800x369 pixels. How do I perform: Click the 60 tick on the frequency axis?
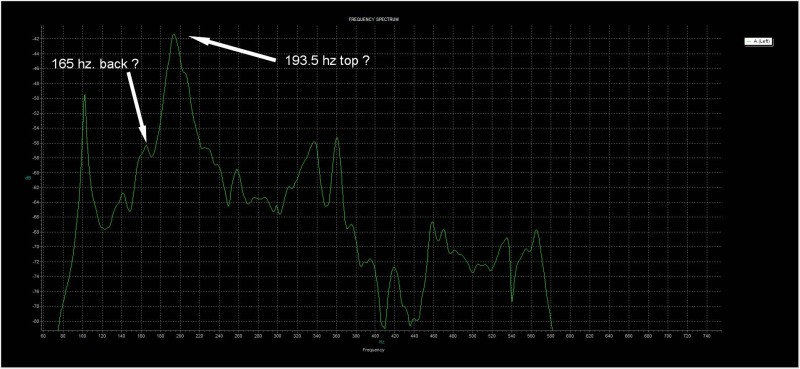click(x=43, y=337)
